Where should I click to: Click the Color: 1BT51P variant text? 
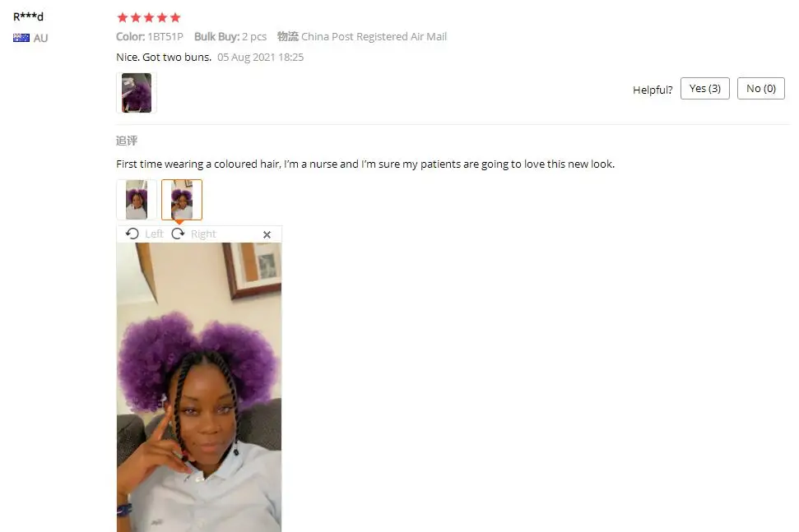(149, 37)
